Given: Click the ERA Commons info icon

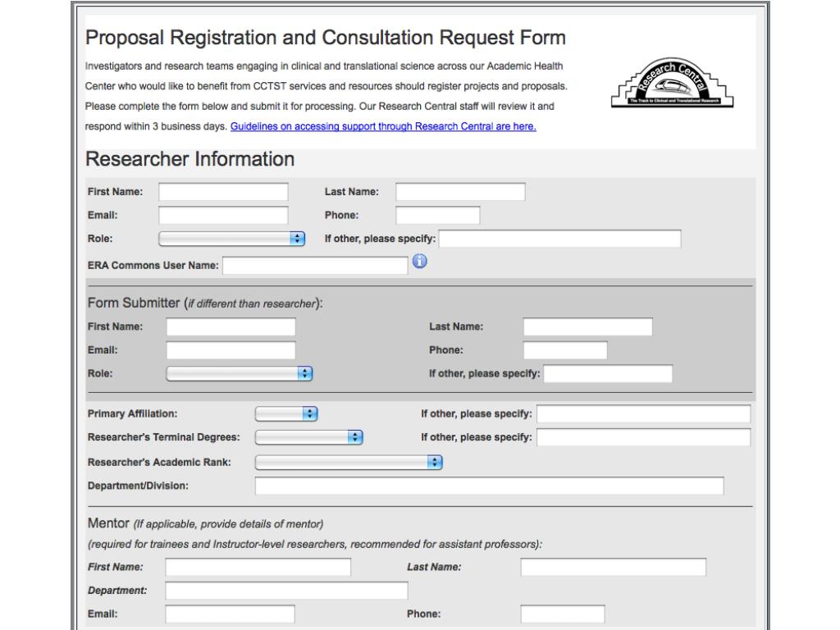Looking at the screenshot, I should (x=419, y=262).
